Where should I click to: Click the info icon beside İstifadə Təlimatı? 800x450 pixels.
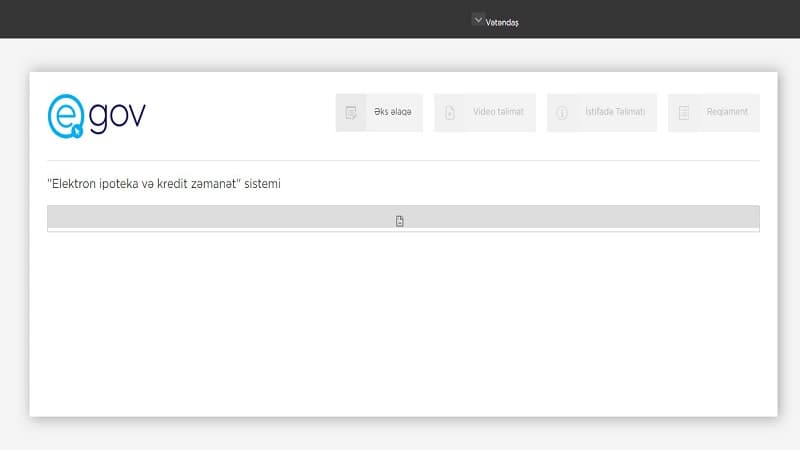click(562, 113)
